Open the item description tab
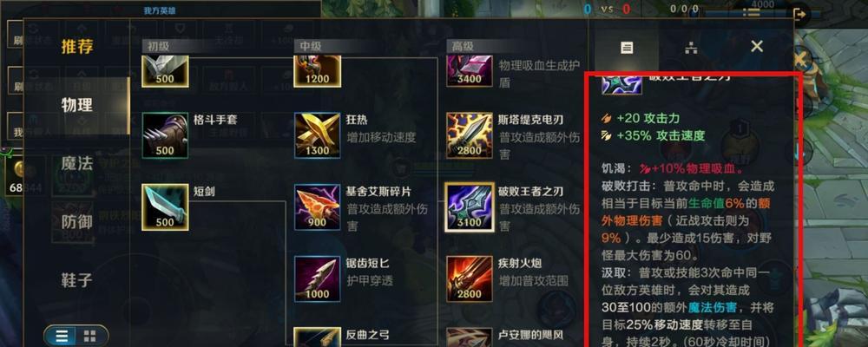The image size is (868, 347). click(x=626, y=48)
